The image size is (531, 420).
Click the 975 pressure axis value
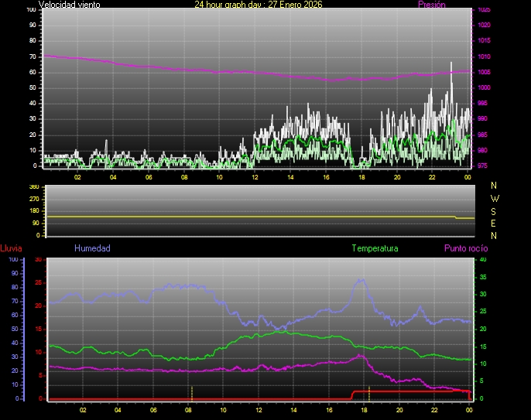[484, 166]
